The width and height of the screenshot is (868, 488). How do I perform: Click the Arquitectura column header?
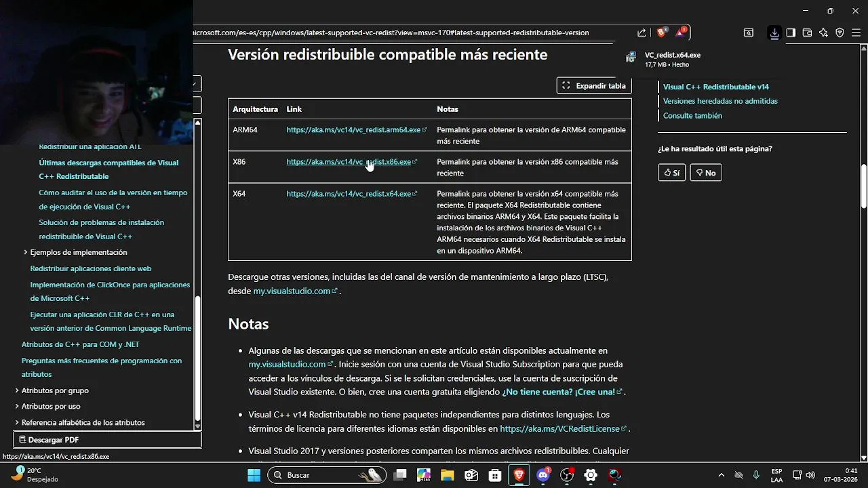[255, 109]
